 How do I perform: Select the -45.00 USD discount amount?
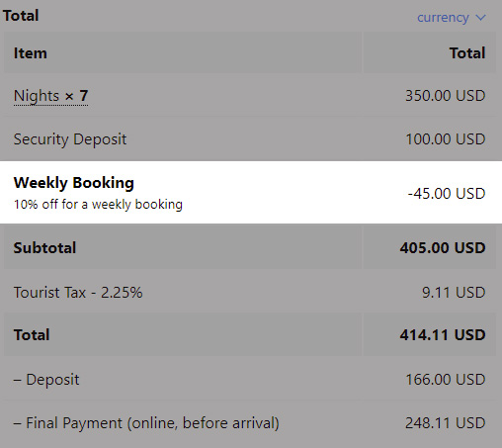coord(447,194)
